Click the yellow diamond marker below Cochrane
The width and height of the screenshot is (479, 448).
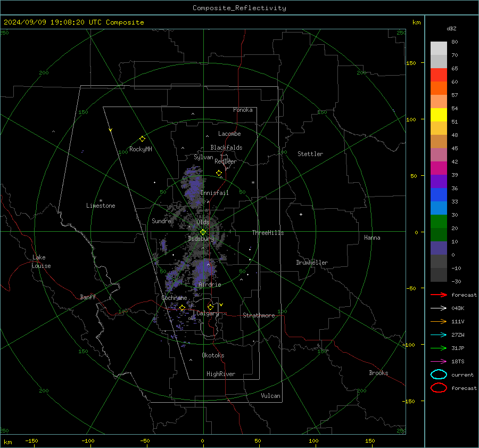point(182,308)
